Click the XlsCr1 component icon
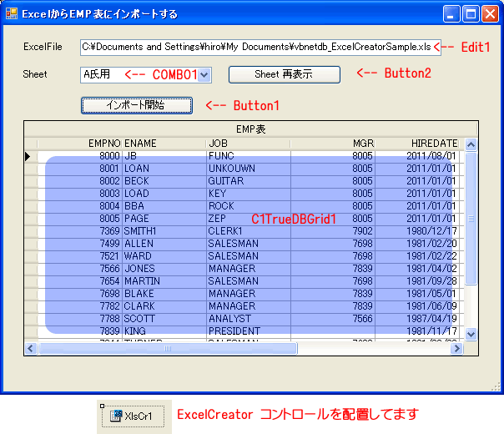The height and width of the screenshot is (434, 504). [x=118, y=416]
